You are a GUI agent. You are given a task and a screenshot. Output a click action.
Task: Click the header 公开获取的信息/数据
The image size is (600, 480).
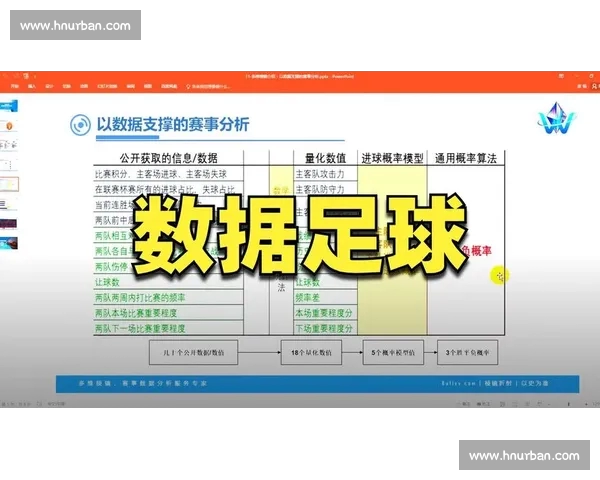click(168, 158)
